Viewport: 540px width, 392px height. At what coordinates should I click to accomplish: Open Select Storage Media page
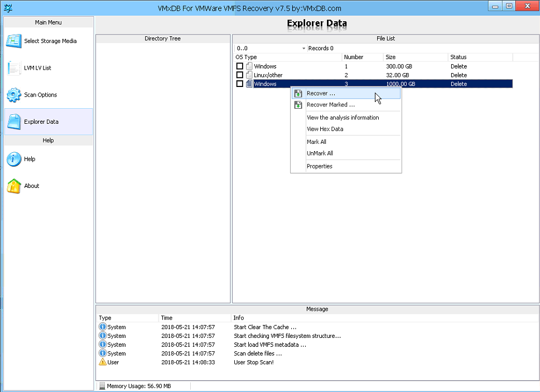[x=49, y=41]
